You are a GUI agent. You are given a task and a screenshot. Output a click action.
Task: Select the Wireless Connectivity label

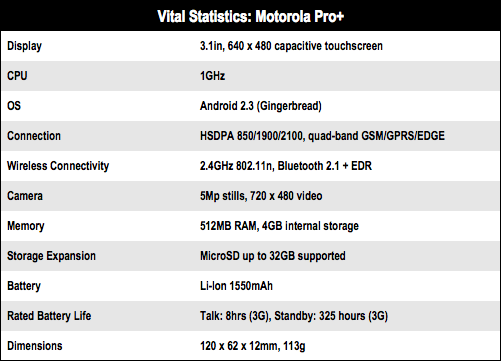[x=58, y=166]
